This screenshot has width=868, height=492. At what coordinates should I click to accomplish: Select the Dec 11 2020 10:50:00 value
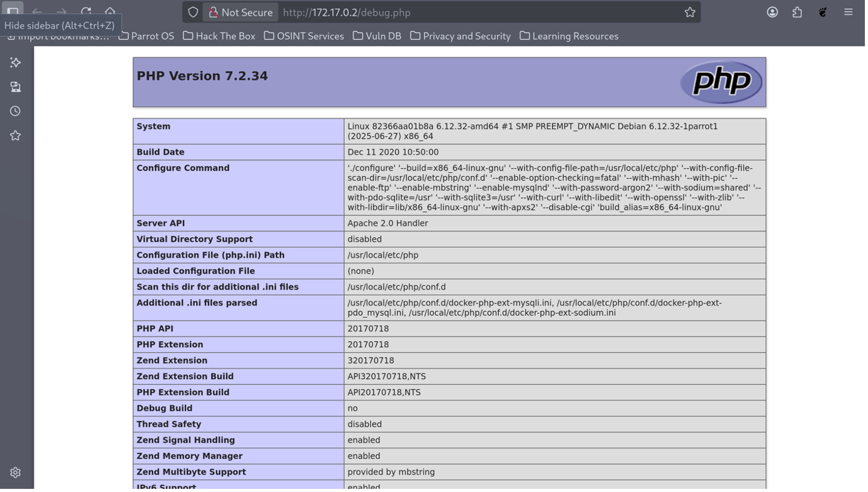(393, 152)
